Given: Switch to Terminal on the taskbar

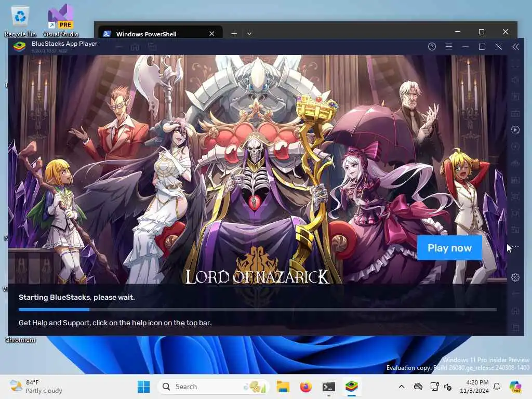Looking at the screenshot, I should coord(328,387).
